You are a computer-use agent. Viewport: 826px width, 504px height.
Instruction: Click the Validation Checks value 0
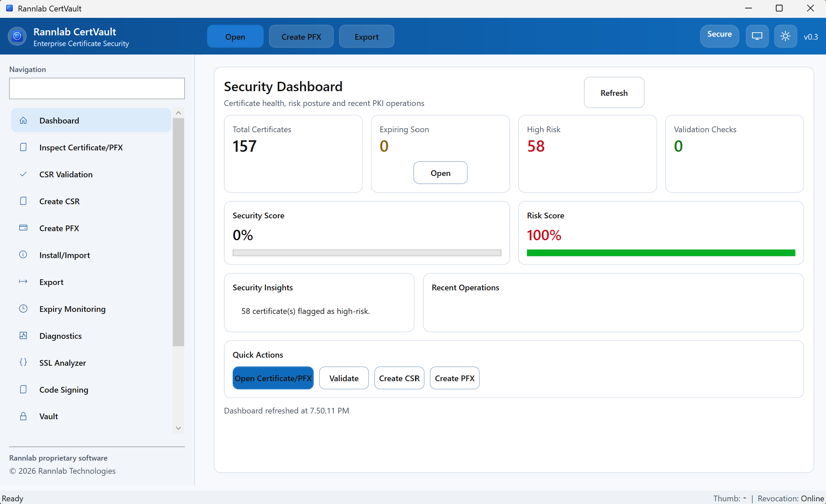tap(678, 146)
